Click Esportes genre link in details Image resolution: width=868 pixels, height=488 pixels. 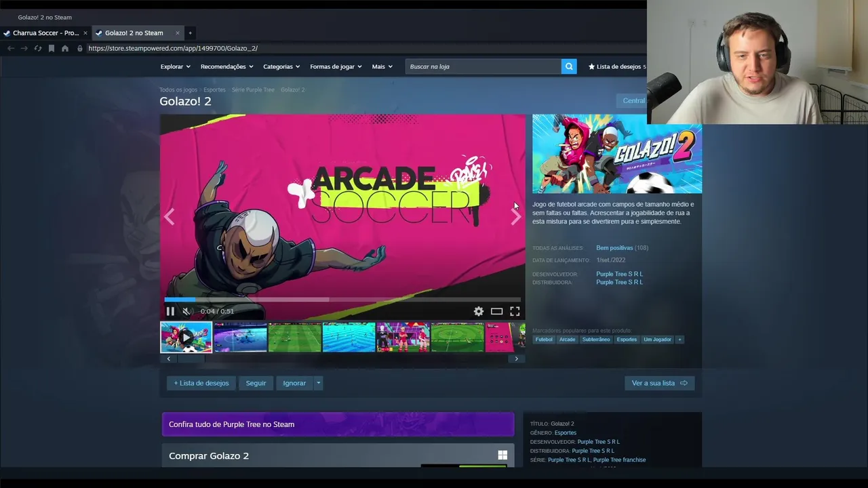(566, 432)
